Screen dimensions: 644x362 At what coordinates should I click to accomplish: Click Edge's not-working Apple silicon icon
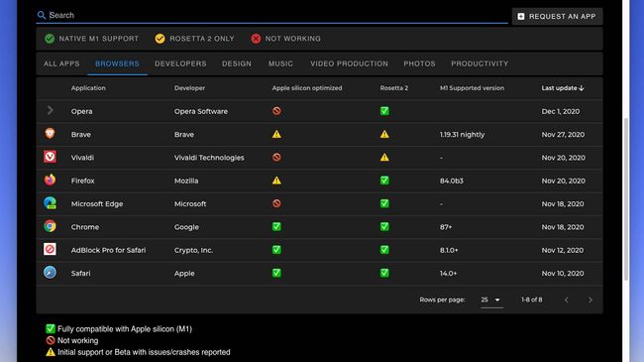[x=276, y=203]
